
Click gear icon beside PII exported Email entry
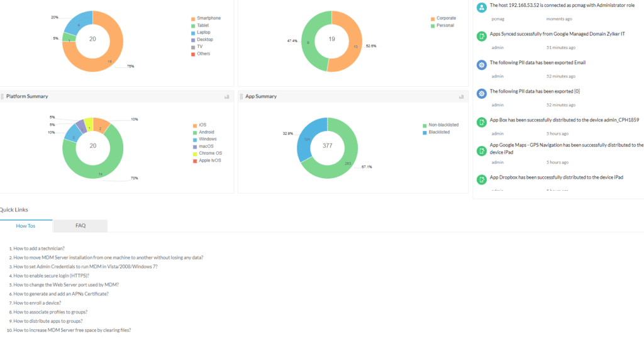(481, 65)
